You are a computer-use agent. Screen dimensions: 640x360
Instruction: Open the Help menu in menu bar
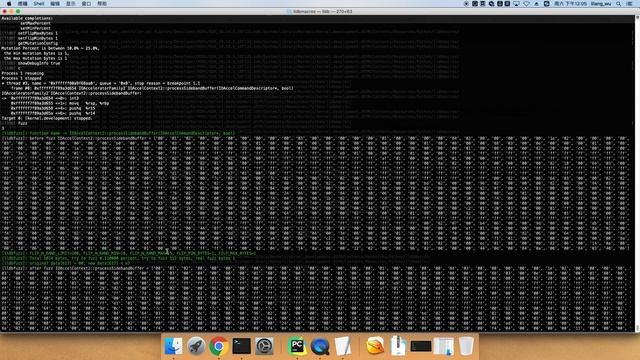pos(102,4)
